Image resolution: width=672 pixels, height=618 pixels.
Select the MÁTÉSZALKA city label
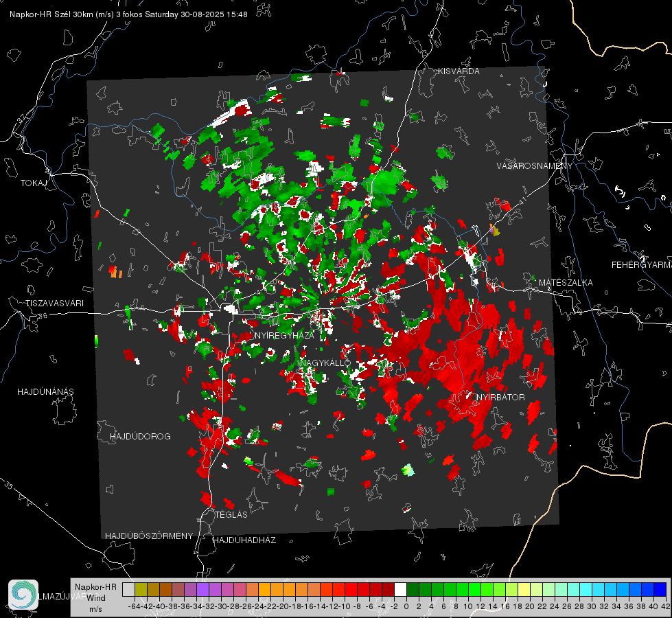tap(566, 283)
